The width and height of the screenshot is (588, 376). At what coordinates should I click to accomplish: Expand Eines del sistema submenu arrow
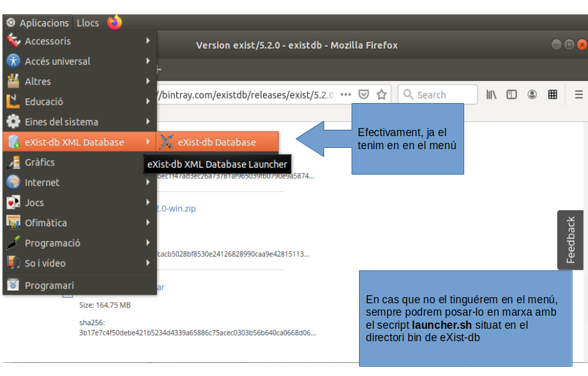pyautogui.click(x=148, y=121)
